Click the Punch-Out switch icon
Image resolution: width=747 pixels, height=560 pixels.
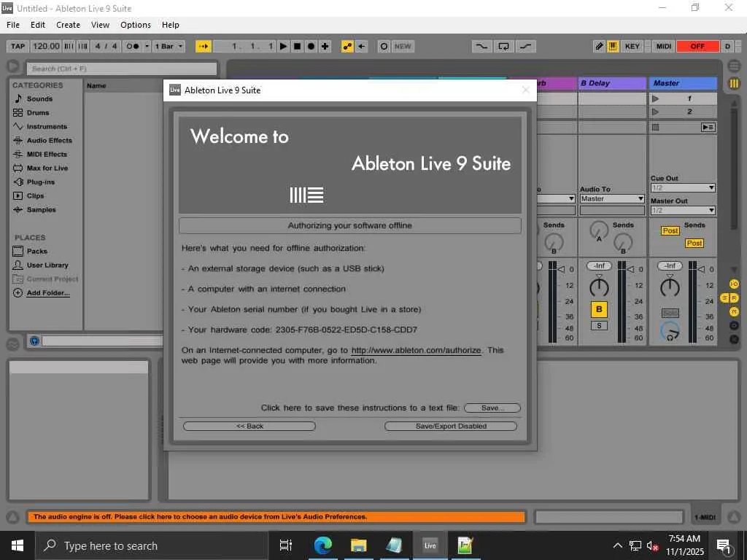tap(525, 46)
